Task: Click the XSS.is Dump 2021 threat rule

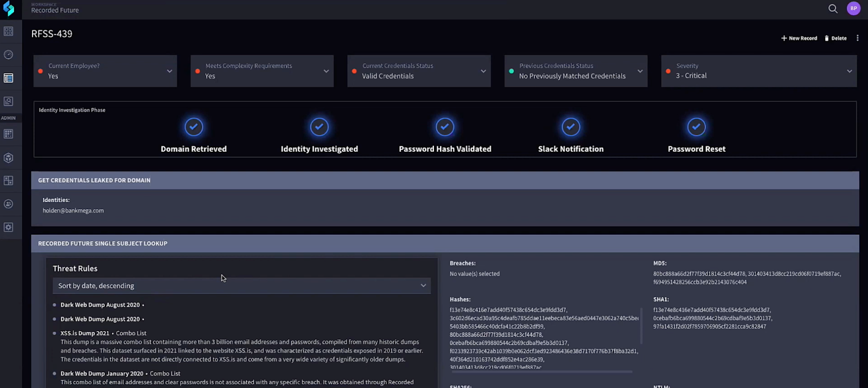Action: pos(85,333)
